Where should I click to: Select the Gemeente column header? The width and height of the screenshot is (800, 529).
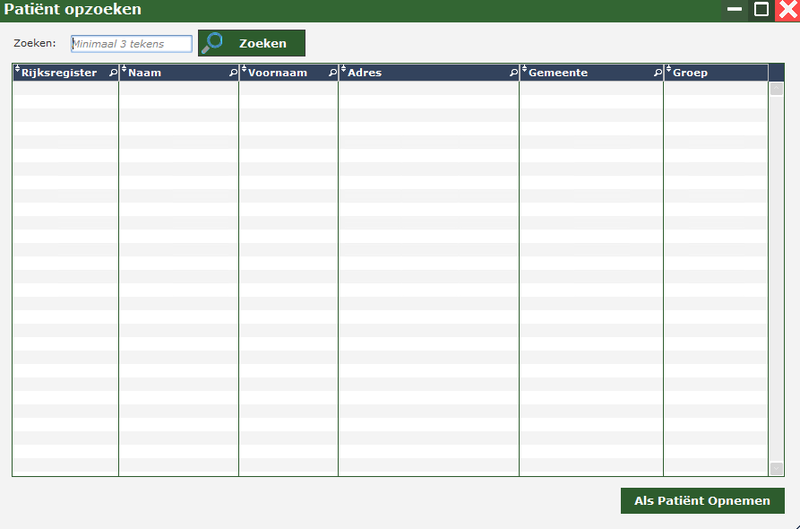click(585, 73)
